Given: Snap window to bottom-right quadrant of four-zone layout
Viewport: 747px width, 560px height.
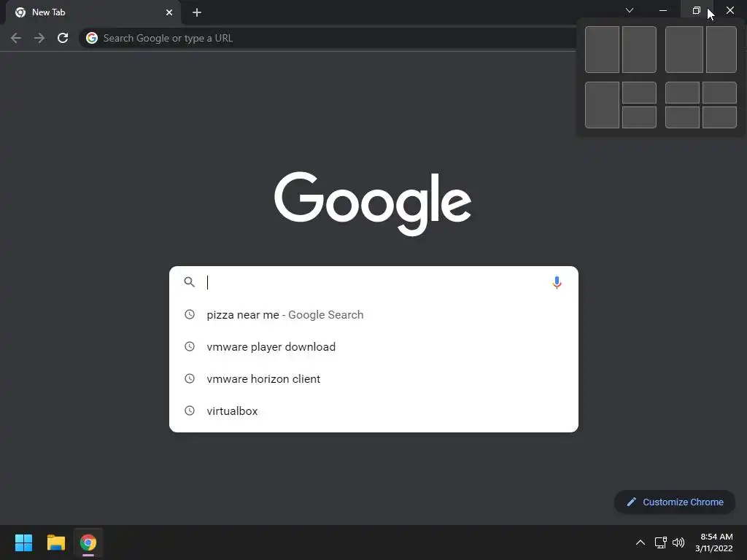Looking at the screenshot, I should [720, 117].
